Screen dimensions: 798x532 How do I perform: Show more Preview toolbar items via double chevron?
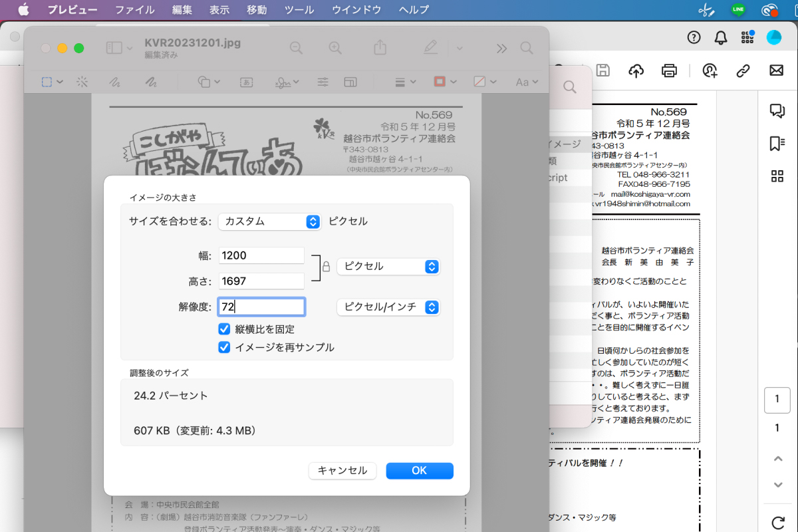(501, 48)
